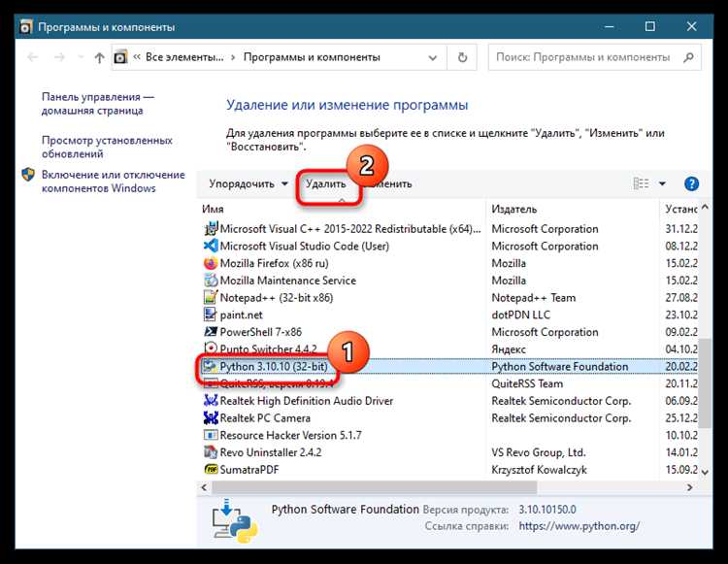Click the Яндекс publisher cell
This screenshot has height=564, width=728.
click(x=509, y=349)
